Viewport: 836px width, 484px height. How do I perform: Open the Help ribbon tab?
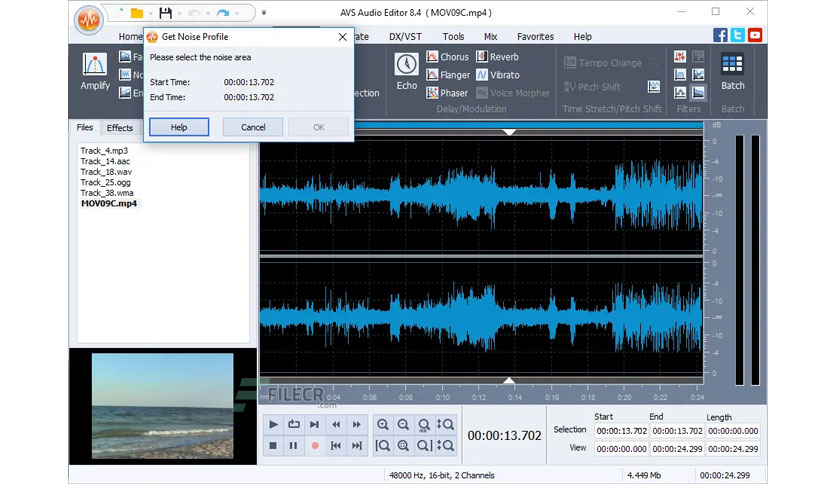click(583, 36)
